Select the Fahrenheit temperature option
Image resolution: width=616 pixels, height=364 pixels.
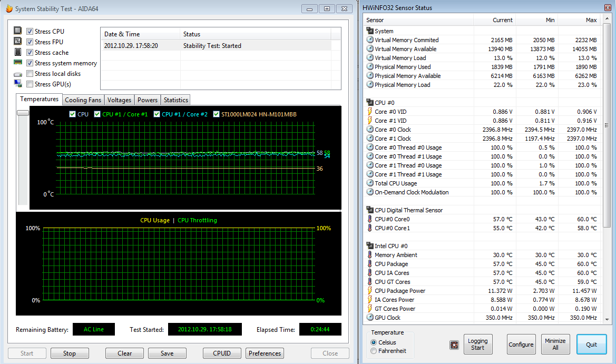pyautogui.click(x=374, y=351)
